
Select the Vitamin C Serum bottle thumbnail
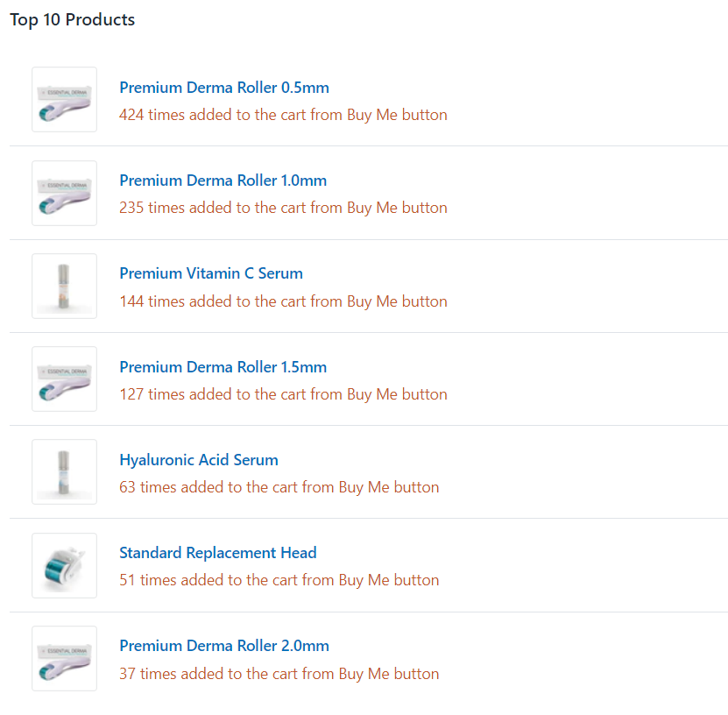(x=65, y=286)
